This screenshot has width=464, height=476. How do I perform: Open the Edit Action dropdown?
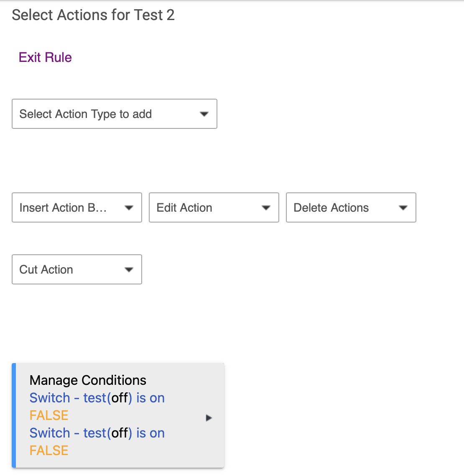214,207
